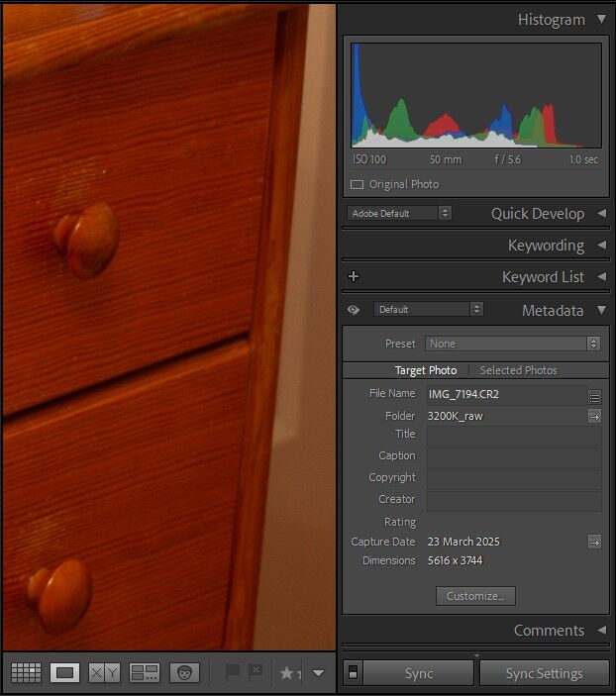
Task: Switch to Loupe view
Action: tap(64, 672)
